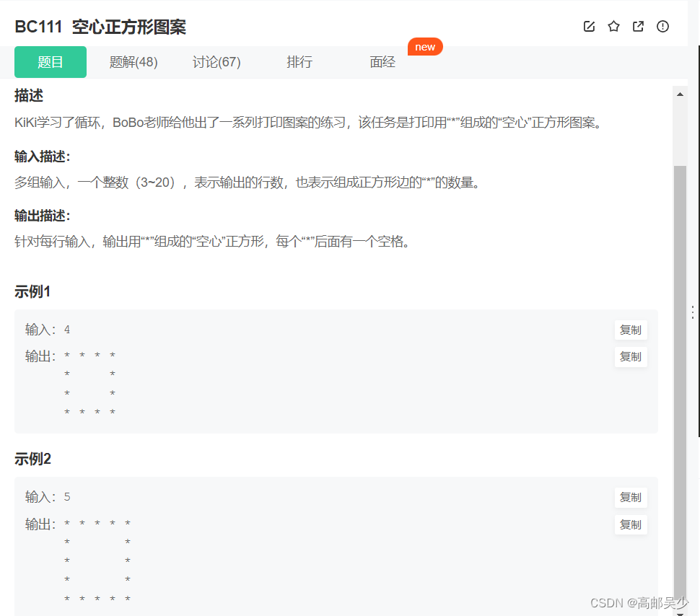Switch to 题解(48) tab
The width and height of the screenshot is (700, 616).
click(134, 61)
